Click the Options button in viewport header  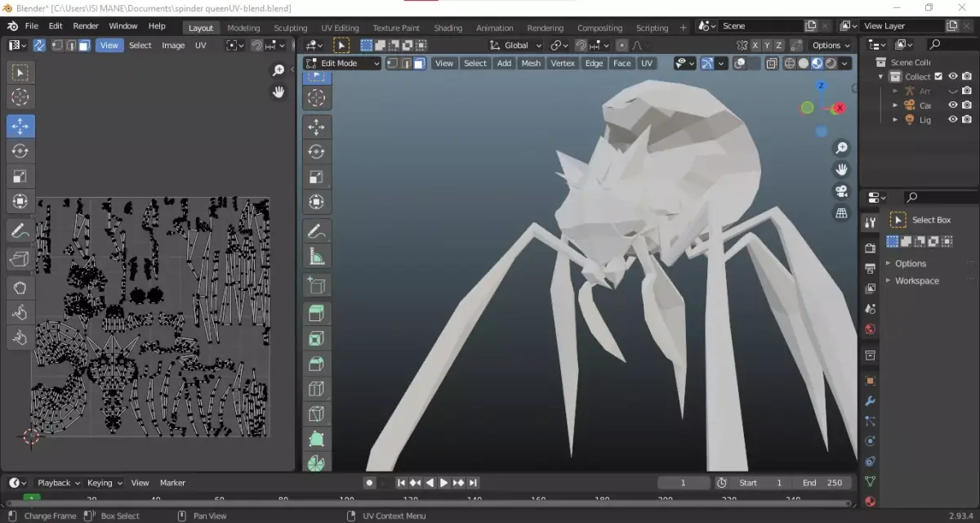[x=831, y=45]
